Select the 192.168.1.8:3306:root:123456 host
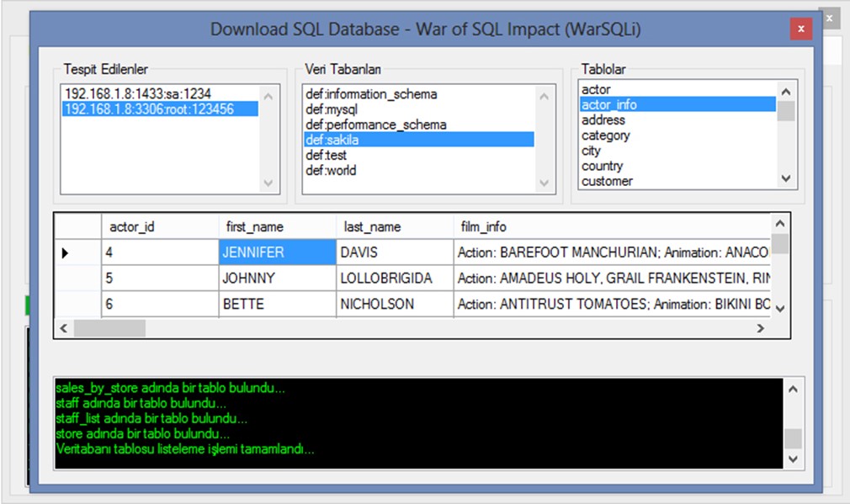The image size is (850, 504). 149,109
